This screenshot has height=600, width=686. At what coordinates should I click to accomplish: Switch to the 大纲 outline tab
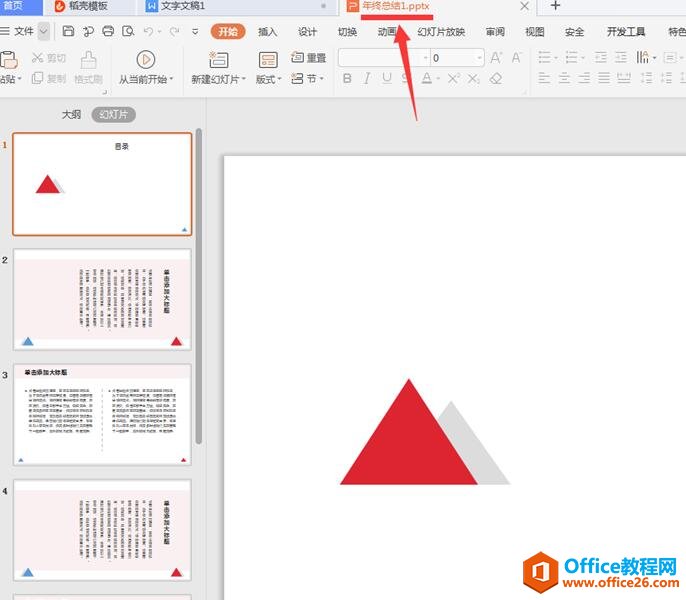[71, 115]
